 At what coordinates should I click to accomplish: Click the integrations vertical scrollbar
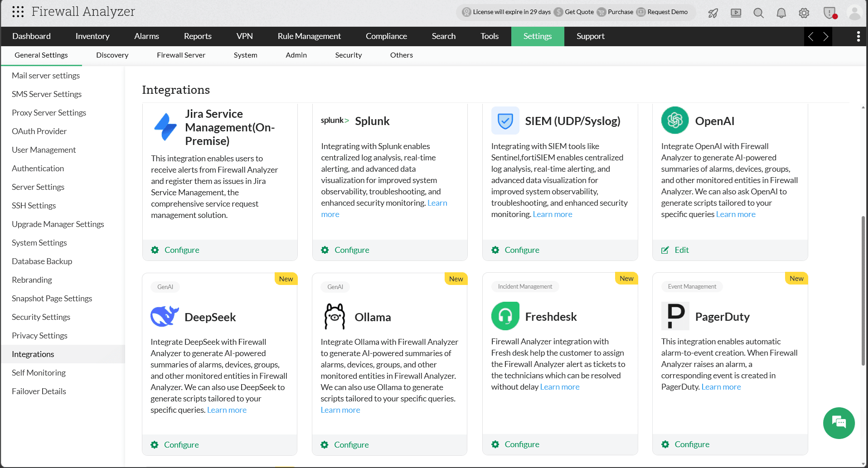[x=863, y=291]
